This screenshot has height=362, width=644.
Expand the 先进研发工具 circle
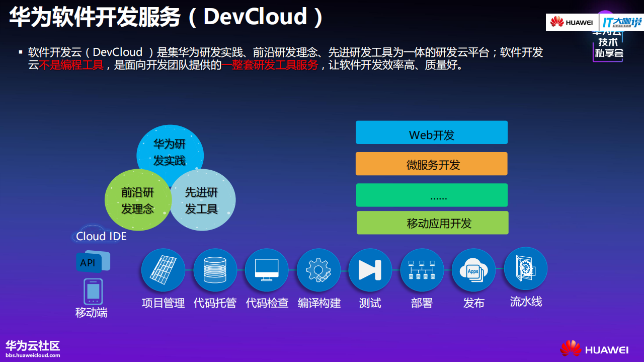202,200
